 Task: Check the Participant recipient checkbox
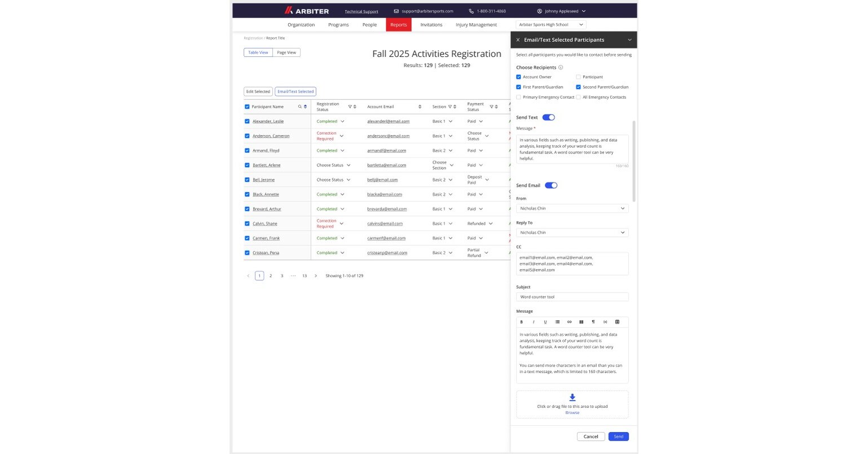pyautogui.click(x=578, y=77)
